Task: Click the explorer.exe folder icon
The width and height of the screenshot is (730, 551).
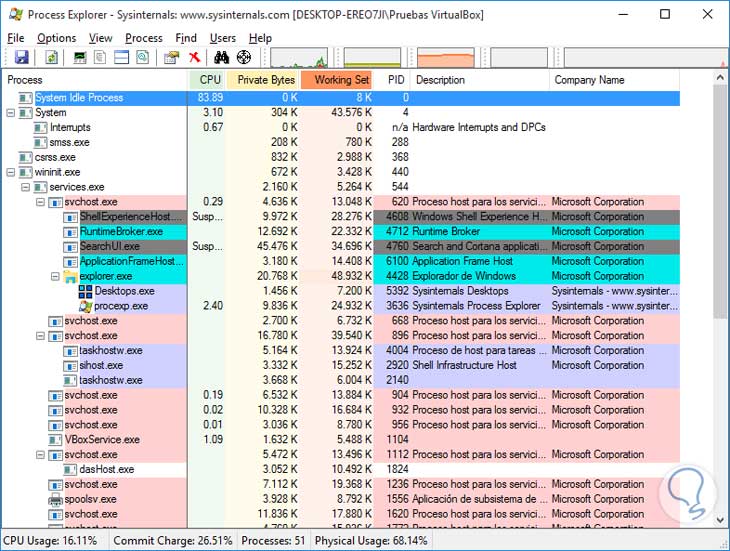Action: click(70, 276)
